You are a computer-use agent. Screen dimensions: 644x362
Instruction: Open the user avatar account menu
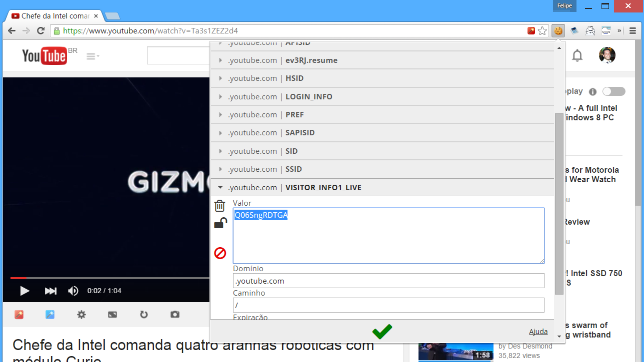coord(607,55)
